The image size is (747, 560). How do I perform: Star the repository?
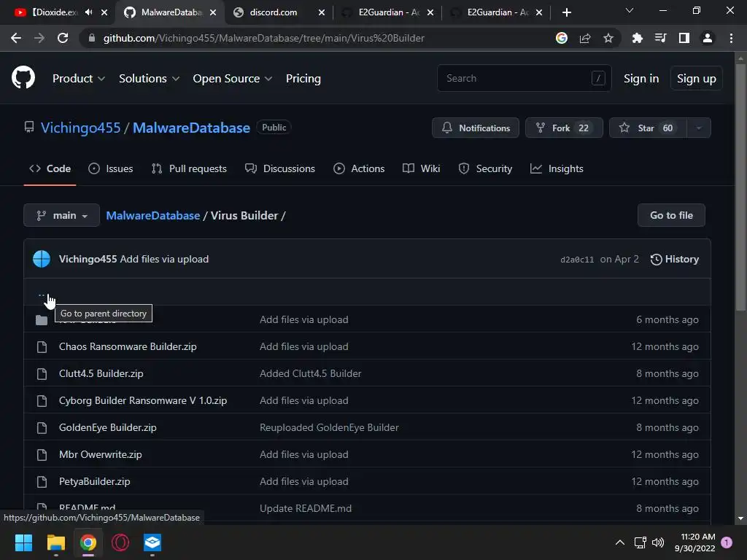pyautogui.click(x=648, y=128)
